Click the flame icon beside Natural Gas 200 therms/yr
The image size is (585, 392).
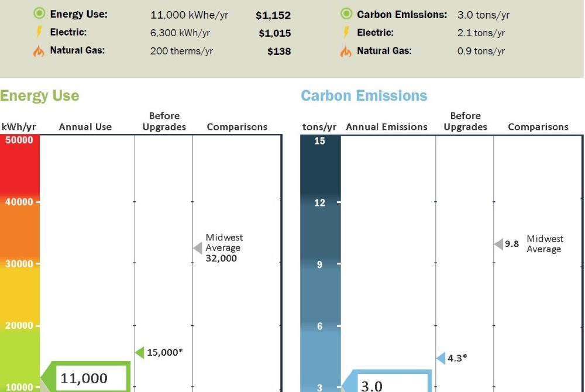tap(39, 51)
